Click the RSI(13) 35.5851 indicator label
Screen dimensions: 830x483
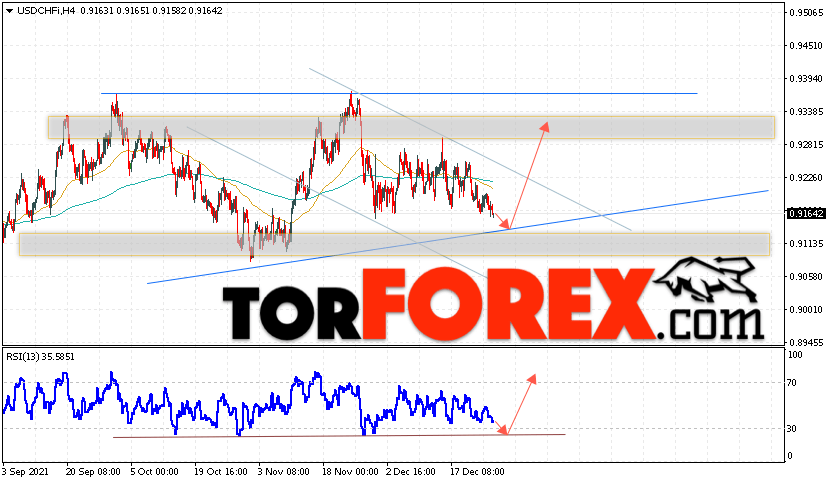point(40,357)
